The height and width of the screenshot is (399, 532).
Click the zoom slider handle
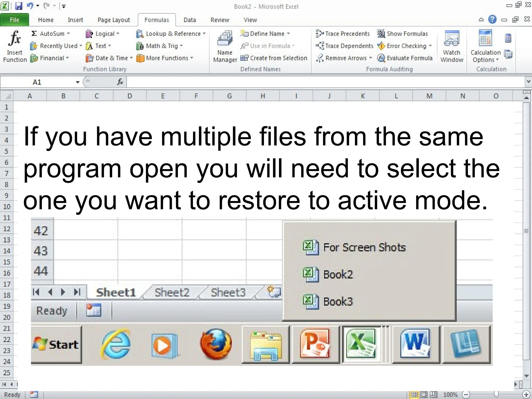coord(496,395)
